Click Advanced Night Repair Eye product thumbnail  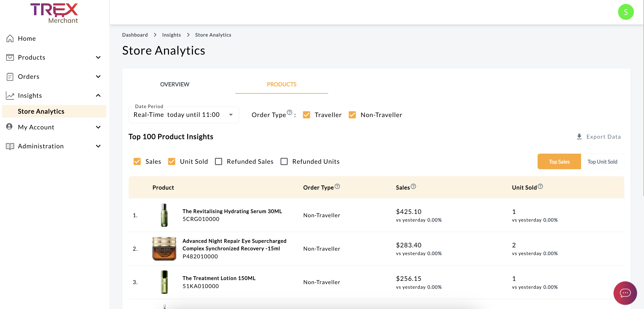coord(164,249)
